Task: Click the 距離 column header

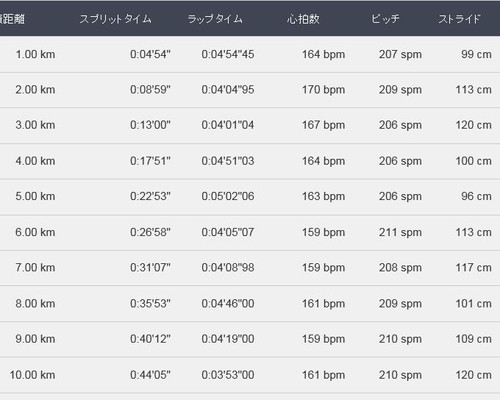Action: pos(12,19)
